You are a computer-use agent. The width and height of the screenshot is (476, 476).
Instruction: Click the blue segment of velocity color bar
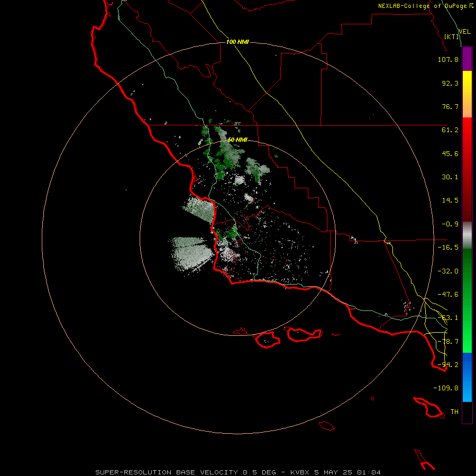[467, 377]
